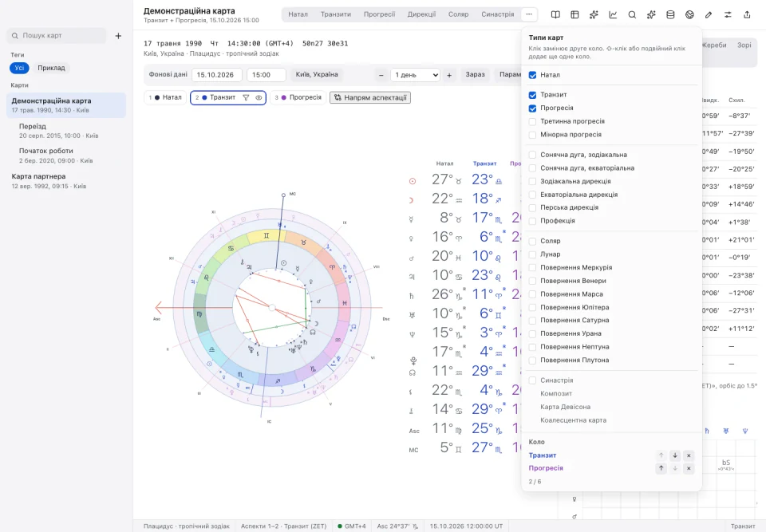
Task: Add a new chart with plus icon
Action: click(118, 36)
